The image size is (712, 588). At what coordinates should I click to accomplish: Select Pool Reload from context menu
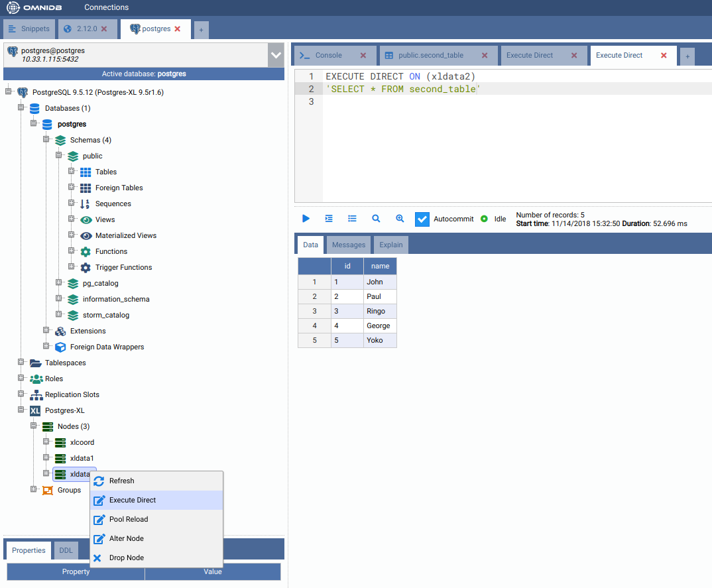[129, 520]
